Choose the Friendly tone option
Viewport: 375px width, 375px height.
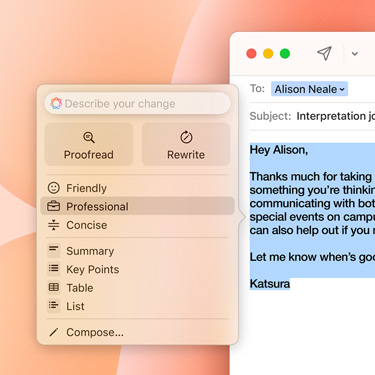(x=137, y=188)
